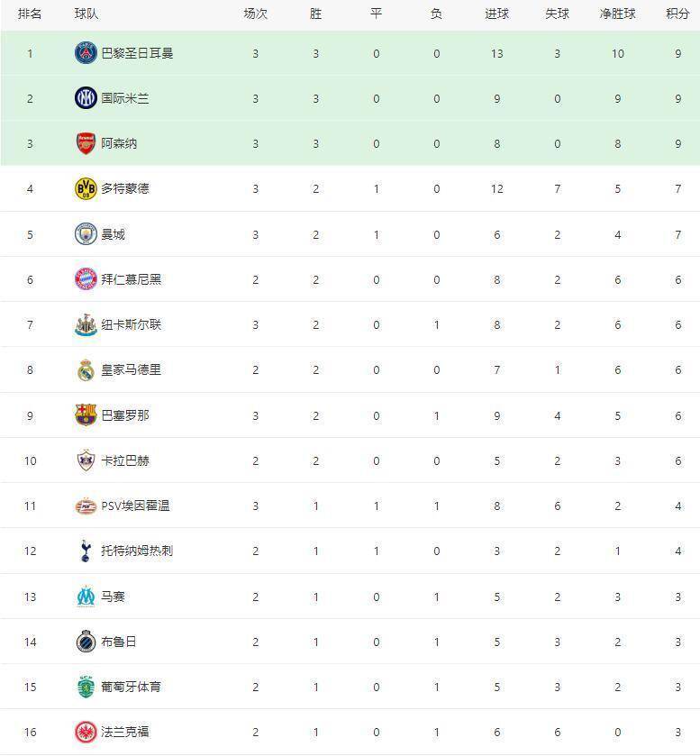Click the Newcastle United club crest
The width and height of the screenshot is (700, 756).
pyautogui.click(x=86, y=324)
